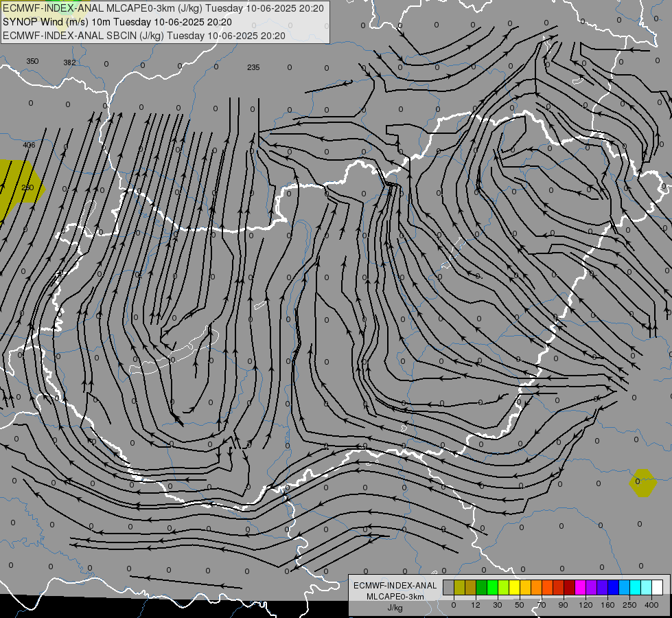Click the pure yellow legend swatch
Viewport: 672px width, 618px height.
(x=514, y=587)
